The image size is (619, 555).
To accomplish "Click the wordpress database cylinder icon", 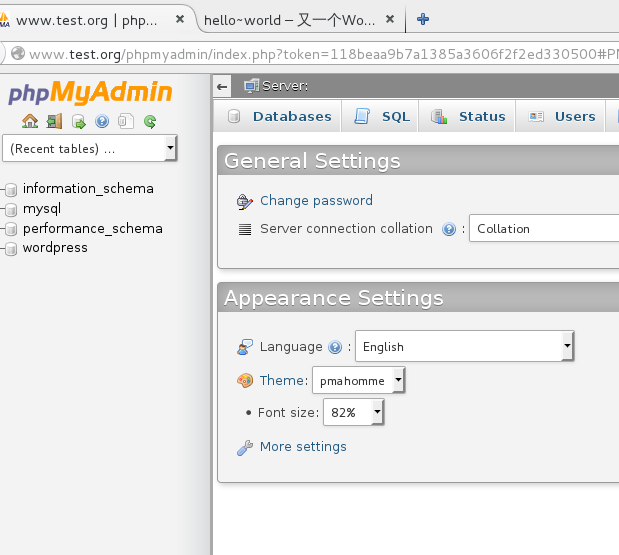I will pos(11,249).
